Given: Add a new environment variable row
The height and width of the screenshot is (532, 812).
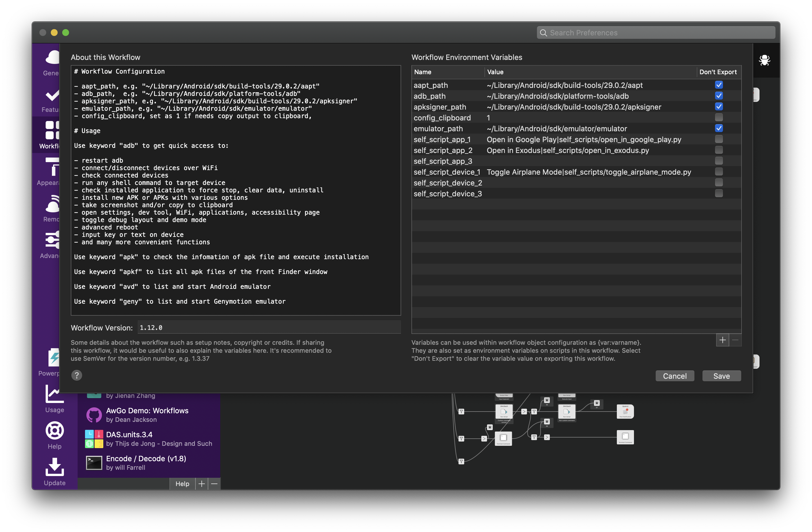Looking at the screenshot, I should point(722,340).
